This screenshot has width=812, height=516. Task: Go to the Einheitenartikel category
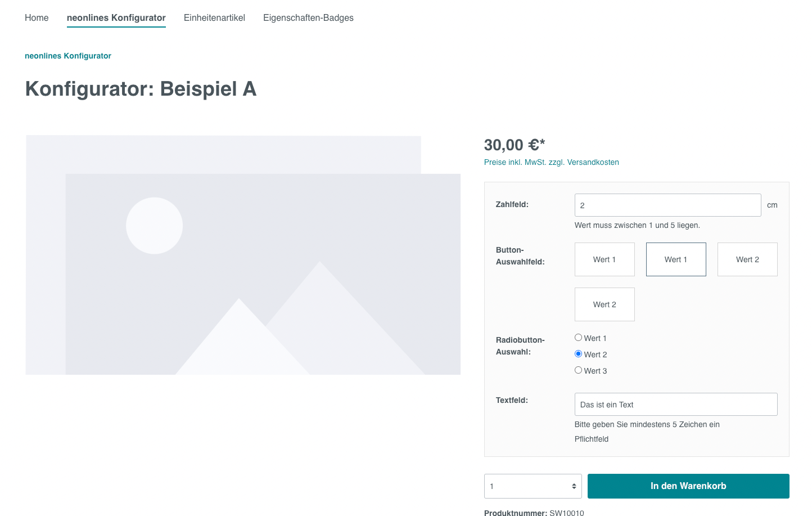214,18
